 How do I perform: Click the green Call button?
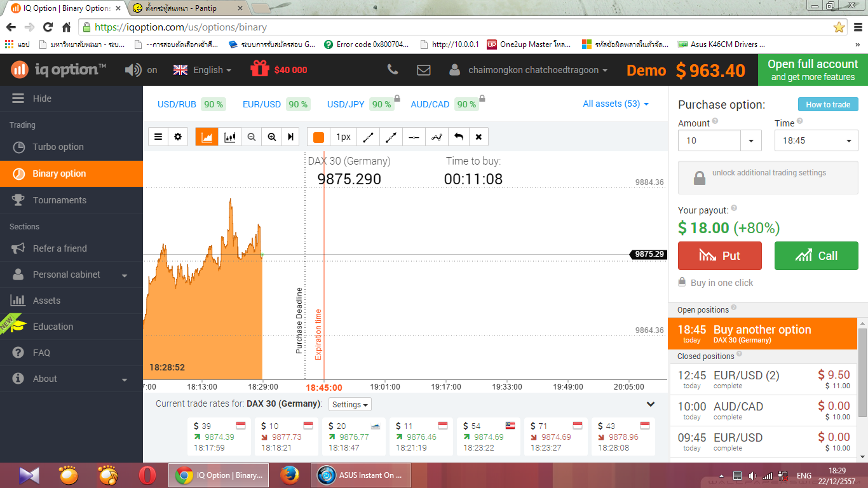click(817, 255)
